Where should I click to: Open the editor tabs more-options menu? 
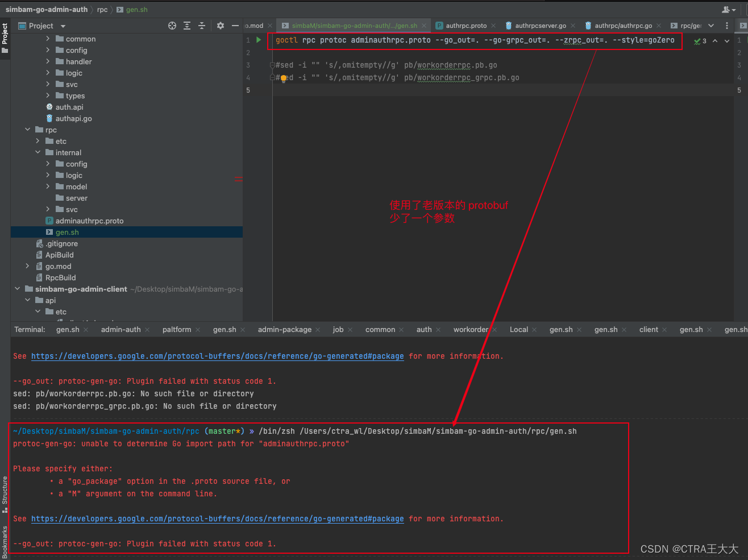[x=727, y=26]
